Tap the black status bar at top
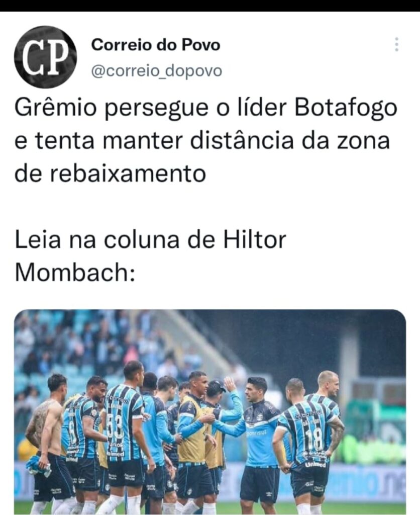The image size is (420, 515). coord(210,6)
